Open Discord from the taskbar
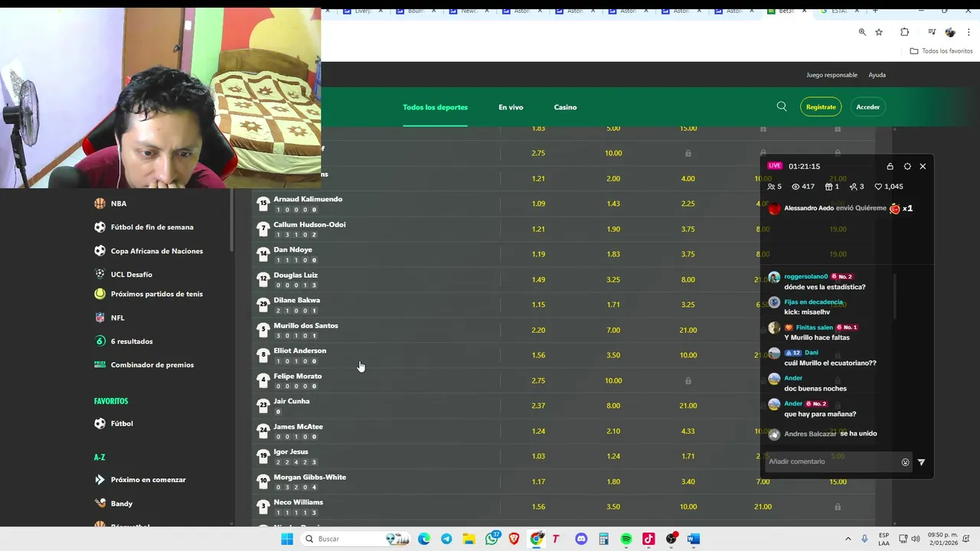This screenshot has width=980, height=551. [x=581, y=539]
